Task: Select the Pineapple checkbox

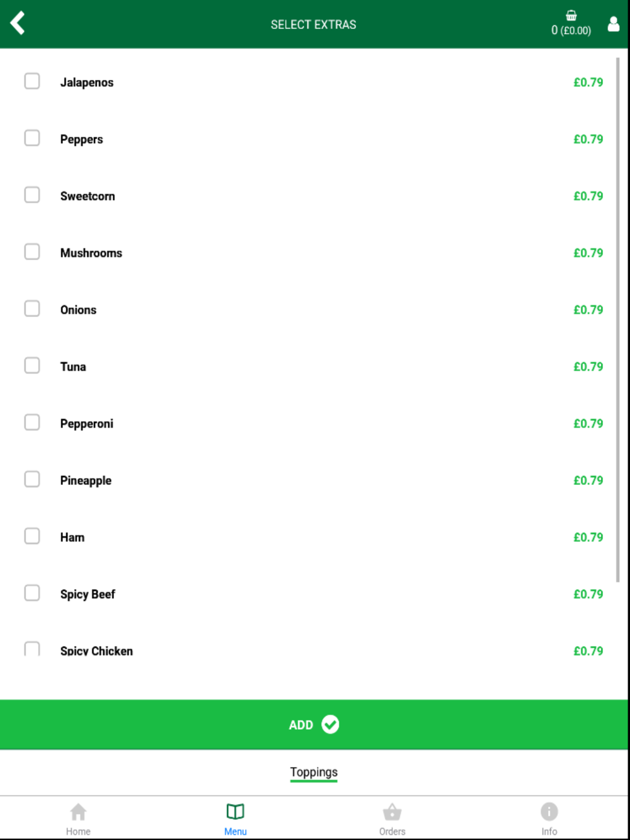Action: (32, 479)
